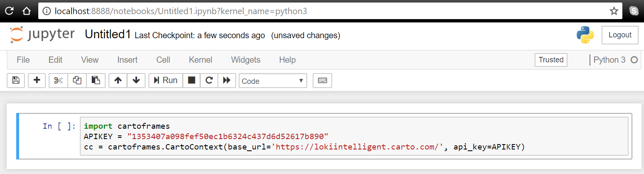Restart and rerun notebook with fast-forward icon

227,81
